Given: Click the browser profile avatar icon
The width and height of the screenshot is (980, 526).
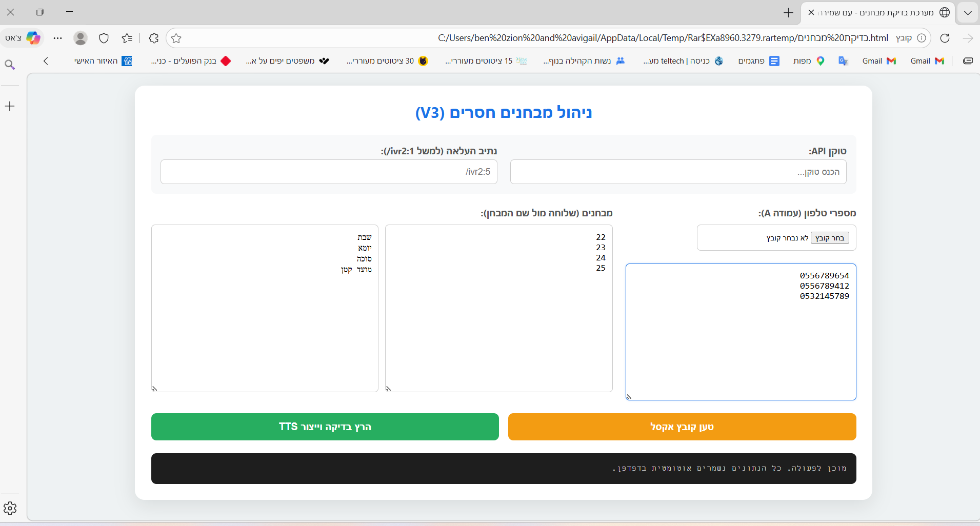Looking at the screenshot, I should coord(80,38).
